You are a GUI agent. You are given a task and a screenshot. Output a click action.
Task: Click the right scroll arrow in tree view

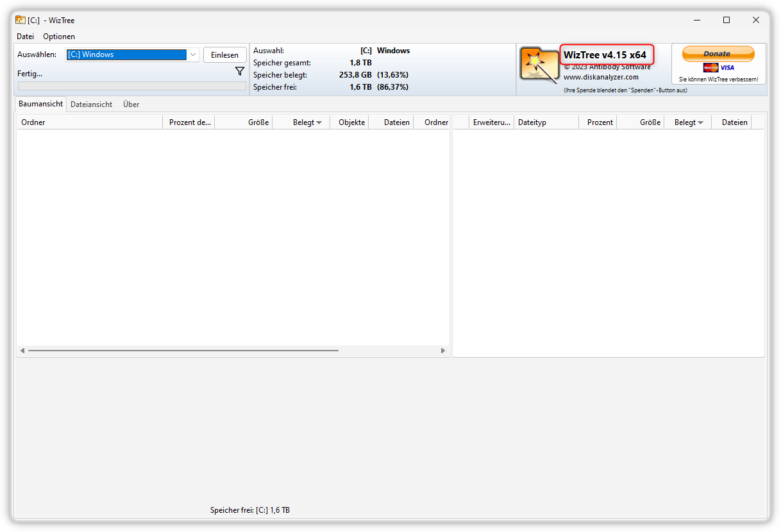443,351
